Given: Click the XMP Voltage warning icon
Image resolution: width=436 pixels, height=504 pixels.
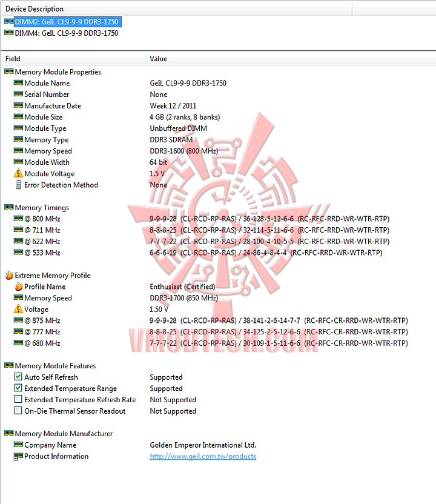Looking at the screenshot, I should [x=18, y=309].
